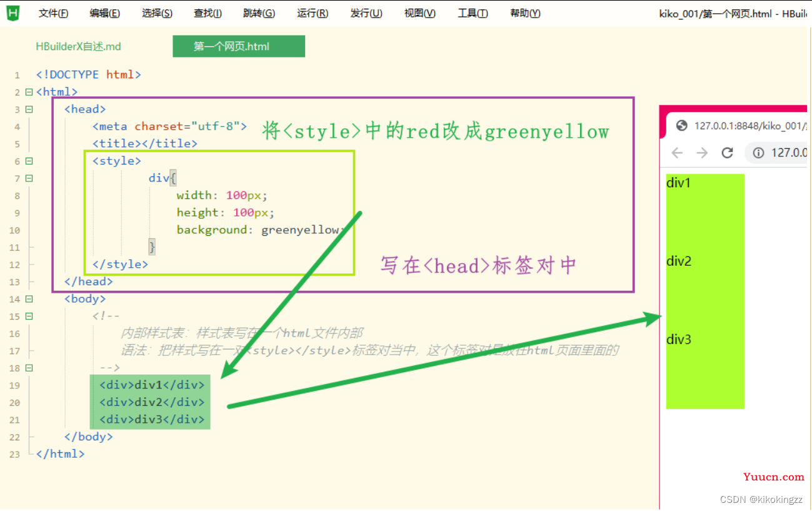The image size is (812, 511).
Task: Open the 编辑(E) menu
Action: coord(104,13)
